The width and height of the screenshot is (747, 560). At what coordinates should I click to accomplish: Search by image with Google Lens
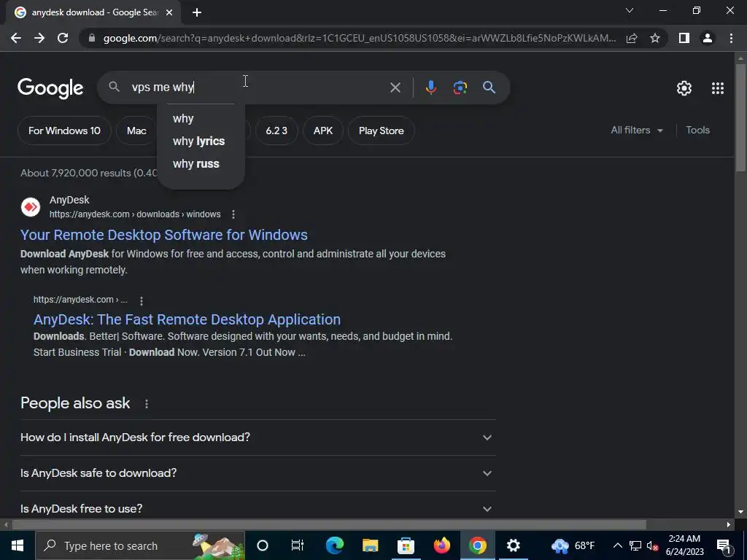[460, 87]
